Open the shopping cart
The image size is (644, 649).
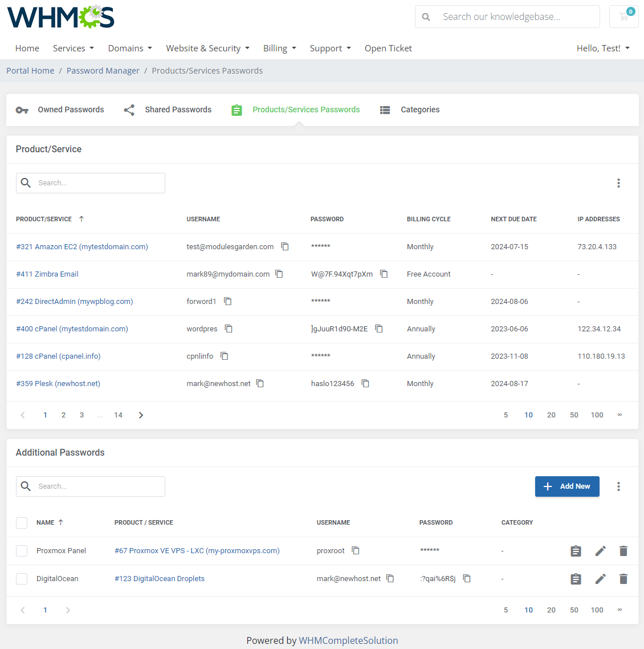[x=623, y=17]
